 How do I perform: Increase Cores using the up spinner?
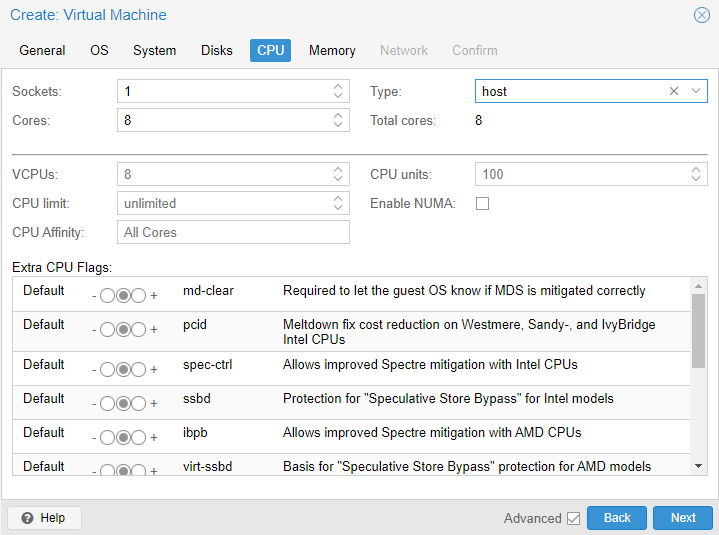point(338,115)
